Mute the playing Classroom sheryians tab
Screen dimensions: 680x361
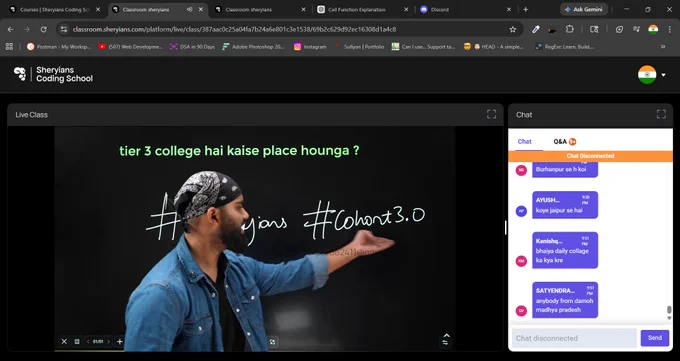(x=190, y=9)
